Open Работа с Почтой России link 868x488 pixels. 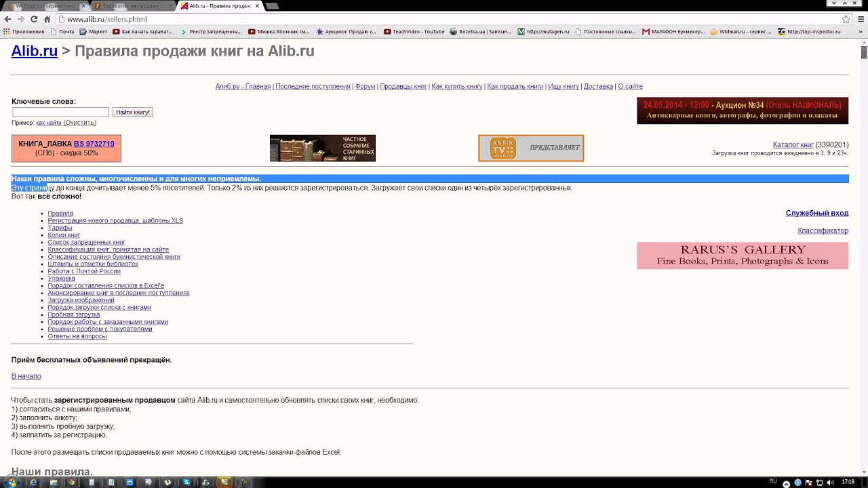click(x=84, y=271)
